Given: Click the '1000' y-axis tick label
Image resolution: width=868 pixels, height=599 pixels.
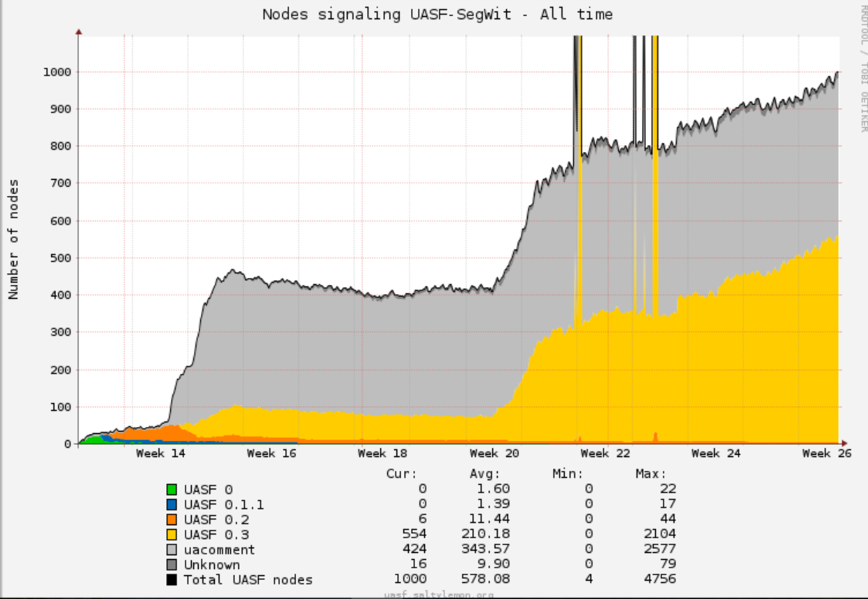Looking at the screenshot, I should point(57,72).
